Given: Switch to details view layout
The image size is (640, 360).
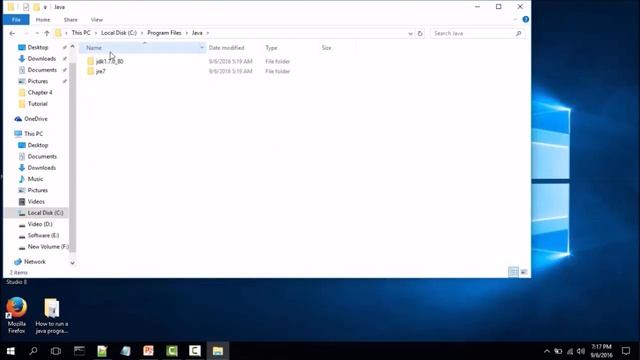Looking at the screenshot, I should [x=513, y=272].
